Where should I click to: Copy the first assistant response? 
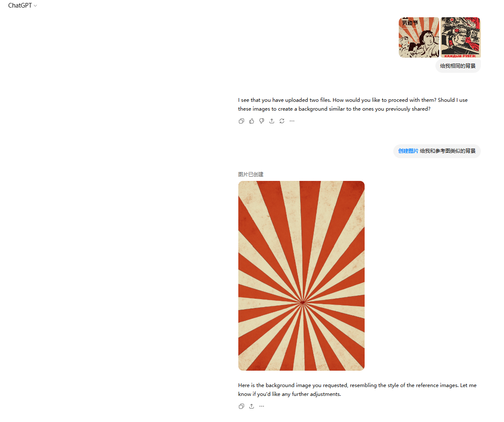(x=241, y=121)
